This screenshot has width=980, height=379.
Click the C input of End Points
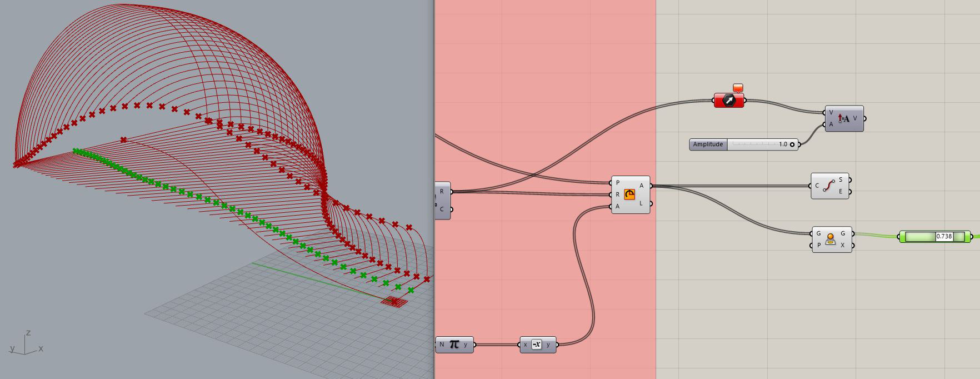point(817,186)
